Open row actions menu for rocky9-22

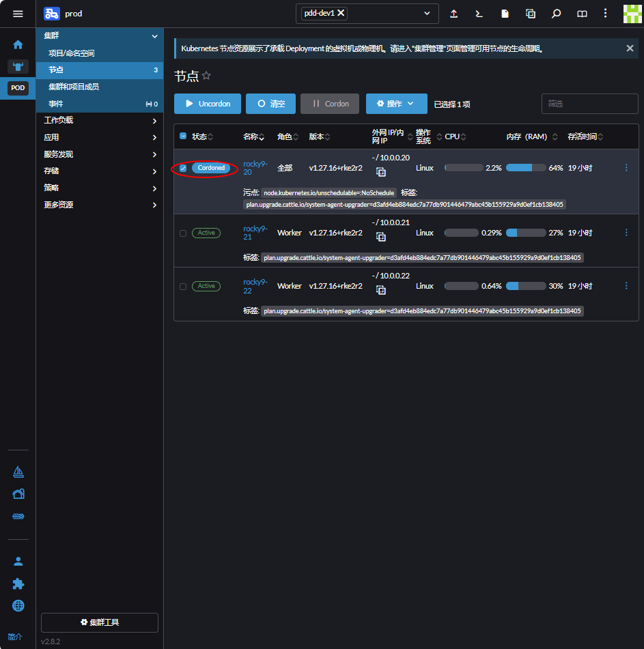pos(626,285)
